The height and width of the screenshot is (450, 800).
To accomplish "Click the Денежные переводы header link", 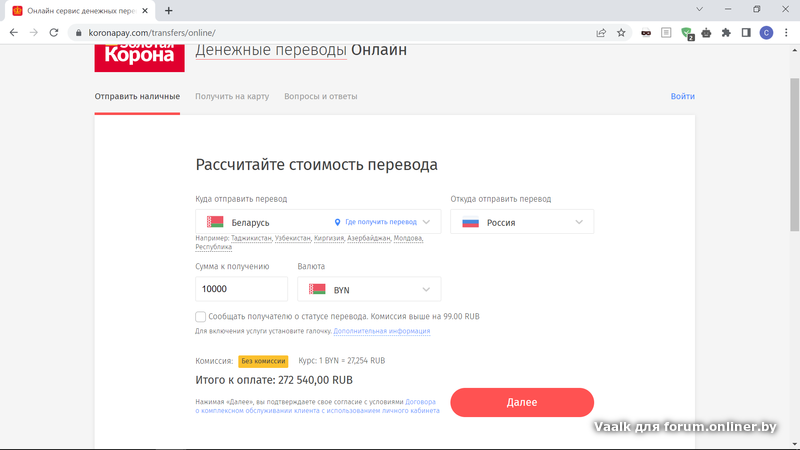I will point(271,50).
